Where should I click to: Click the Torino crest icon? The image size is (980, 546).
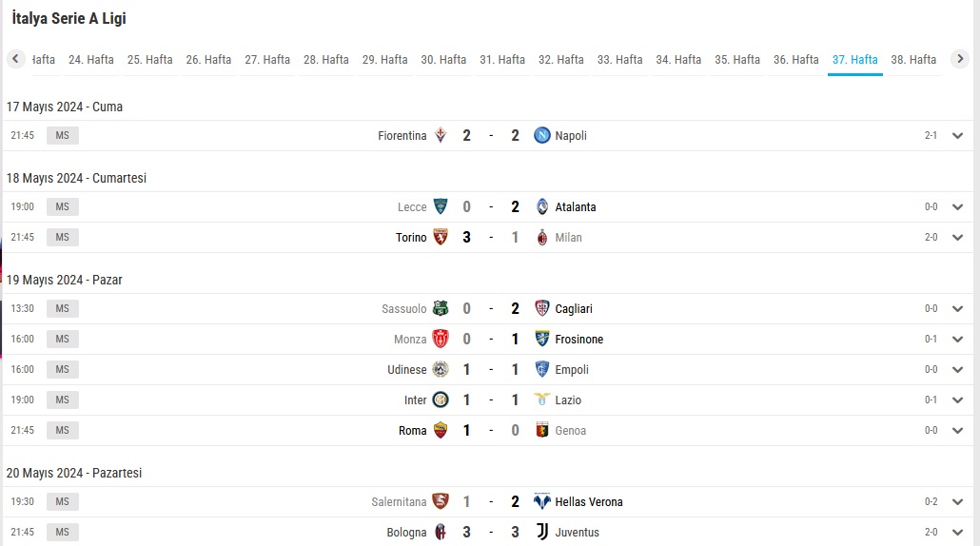(x=441, y=238)
